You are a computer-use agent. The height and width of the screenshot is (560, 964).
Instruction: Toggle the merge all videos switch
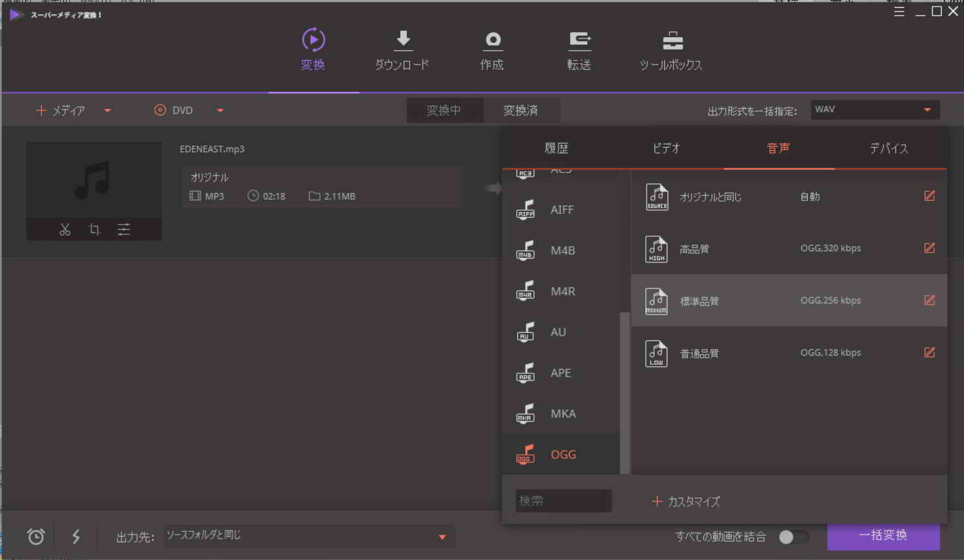(793, 537)
